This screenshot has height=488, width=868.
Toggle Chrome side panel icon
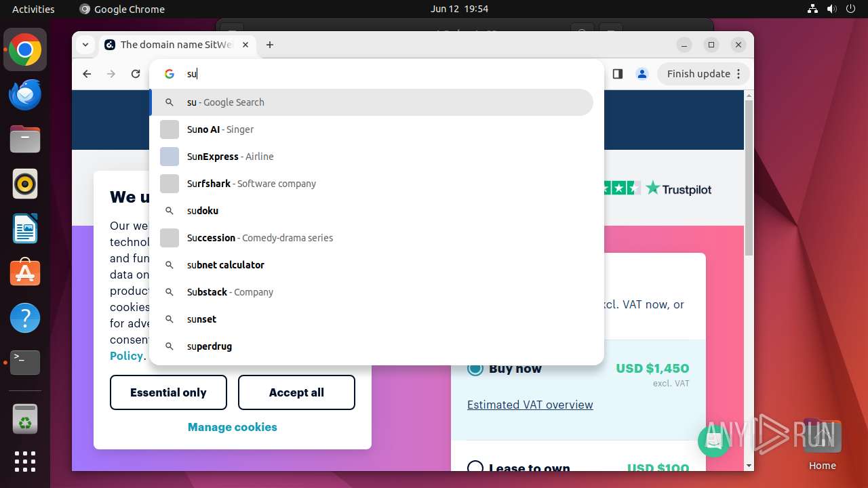click(x=617, y=74)
